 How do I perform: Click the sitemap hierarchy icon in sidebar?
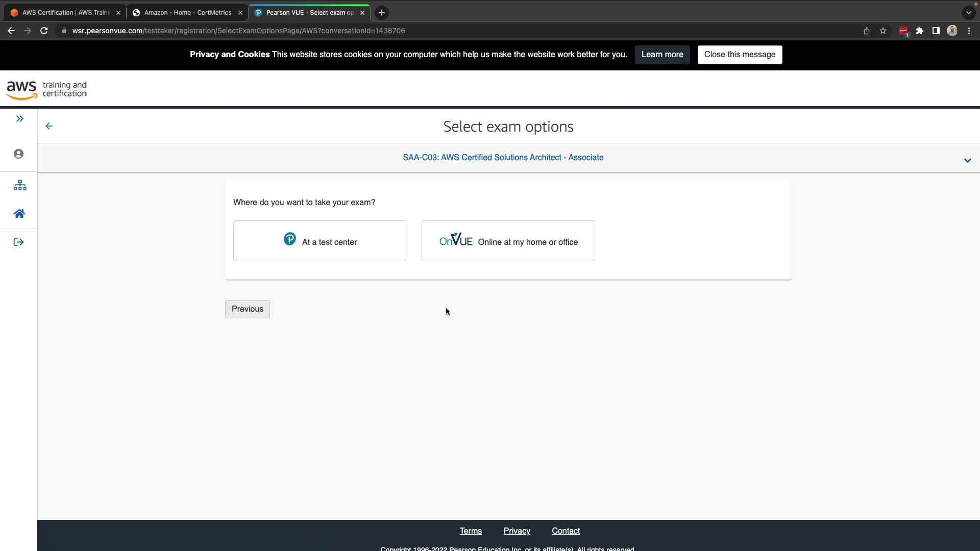19,185
